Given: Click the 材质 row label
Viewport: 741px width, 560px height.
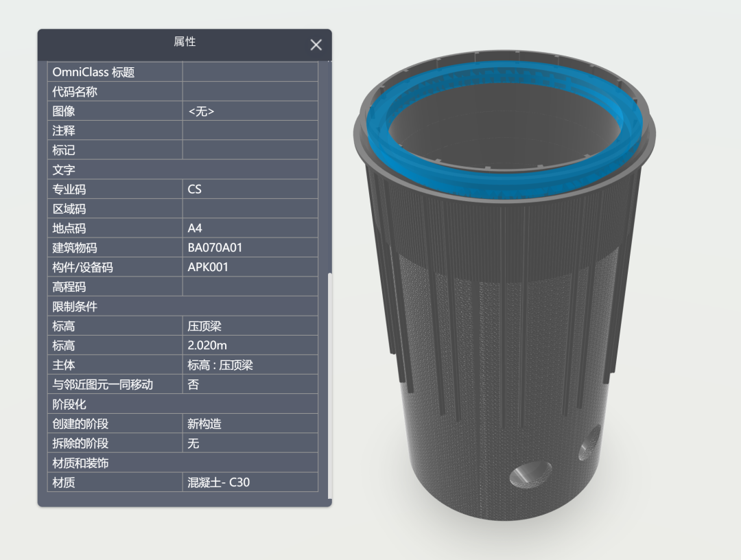Looking at the screenshot, I should click(x=63, y=482).
